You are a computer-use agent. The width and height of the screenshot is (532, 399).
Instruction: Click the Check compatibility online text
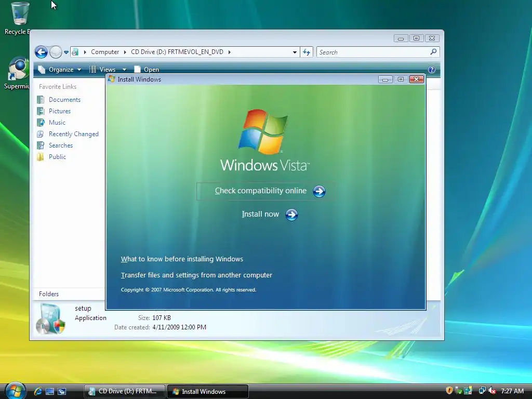pos(261,191)
